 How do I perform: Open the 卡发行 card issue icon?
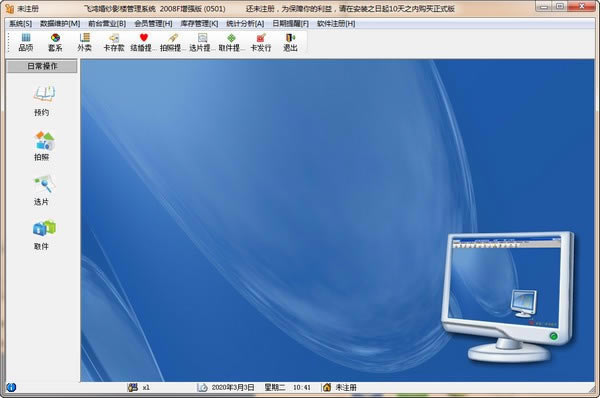(261, 42)
